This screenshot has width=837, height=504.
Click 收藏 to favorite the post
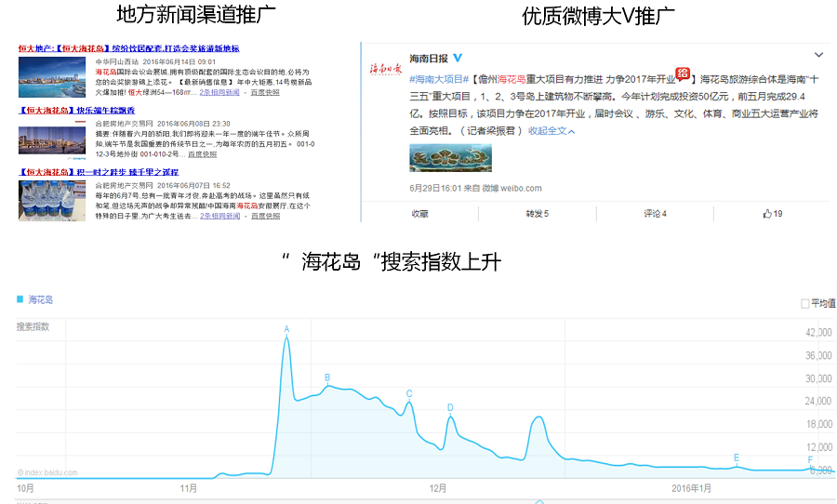[420, 214]
